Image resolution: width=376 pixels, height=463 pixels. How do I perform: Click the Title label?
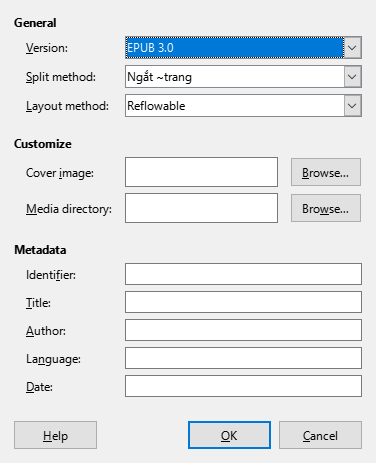[x=38, y=303]
